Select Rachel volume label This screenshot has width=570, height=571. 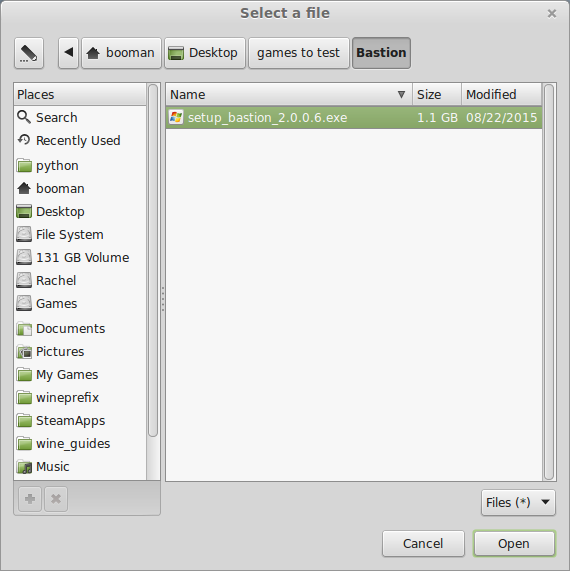pyautogui.click(x=56, y=280)
